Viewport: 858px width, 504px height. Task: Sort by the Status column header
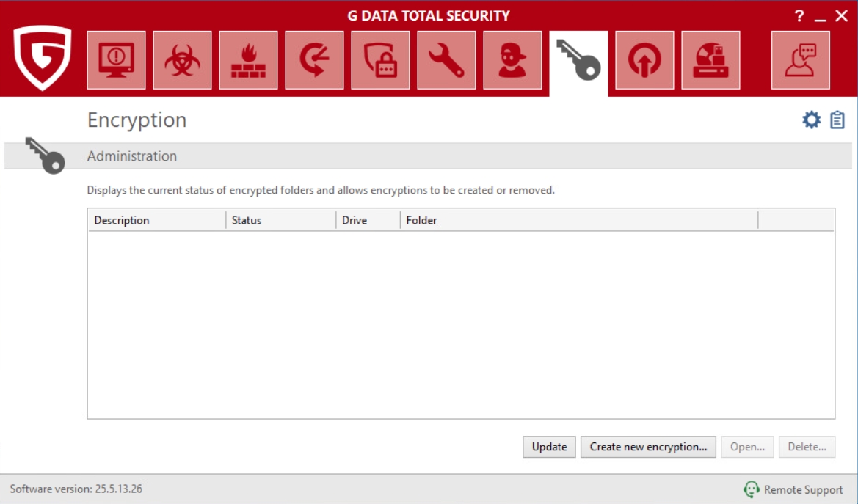280,220
